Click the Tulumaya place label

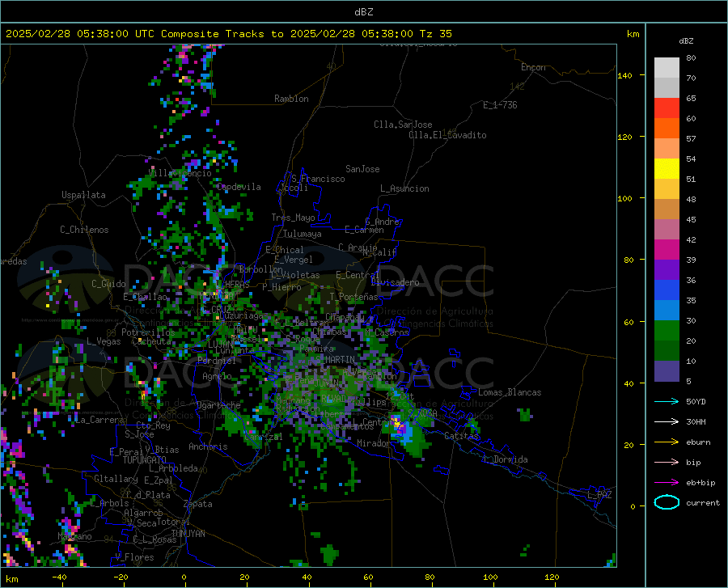click(x=303, y=234)
